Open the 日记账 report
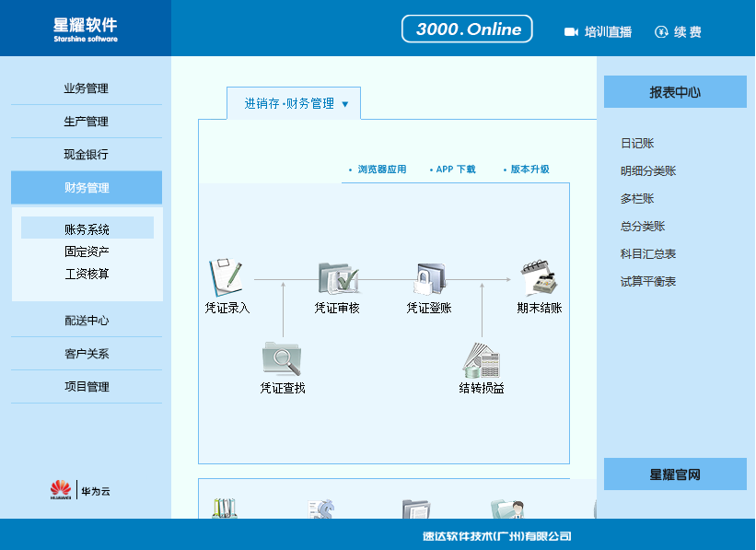This screenshot has width=756, height=550. click(637, 144)
